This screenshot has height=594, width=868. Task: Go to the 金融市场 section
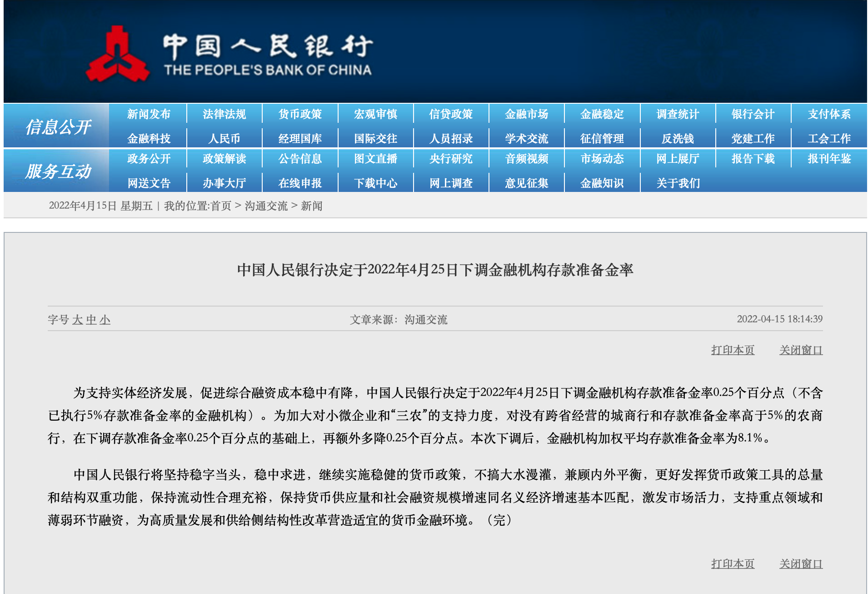[526, 114]
